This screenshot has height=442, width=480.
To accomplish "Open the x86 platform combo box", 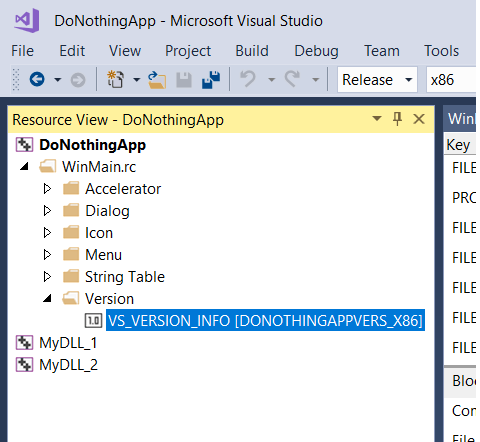I will (451, 80).
